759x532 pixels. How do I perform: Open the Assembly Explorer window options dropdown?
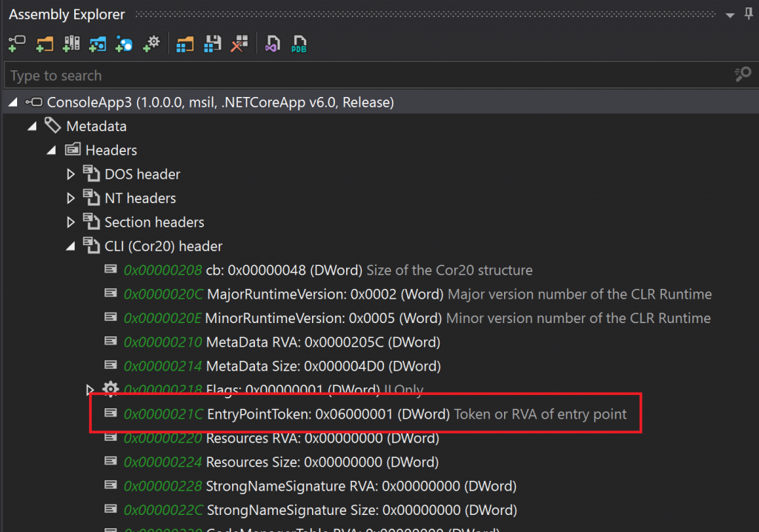coord(730,15)
